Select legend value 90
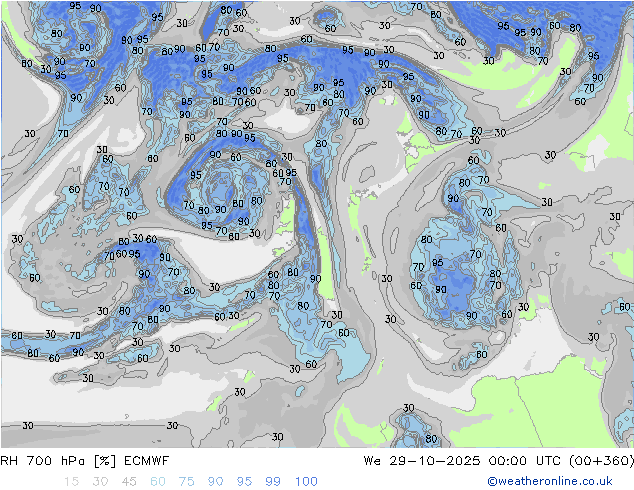 point(215,482)
